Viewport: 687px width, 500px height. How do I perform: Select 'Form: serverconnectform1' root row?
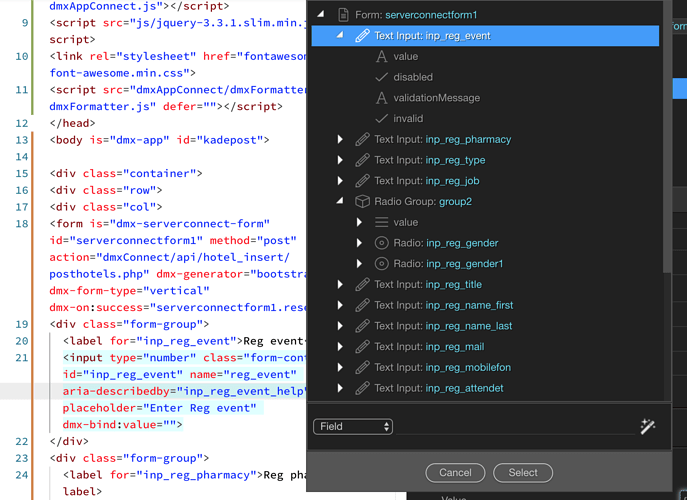point(485,15)
